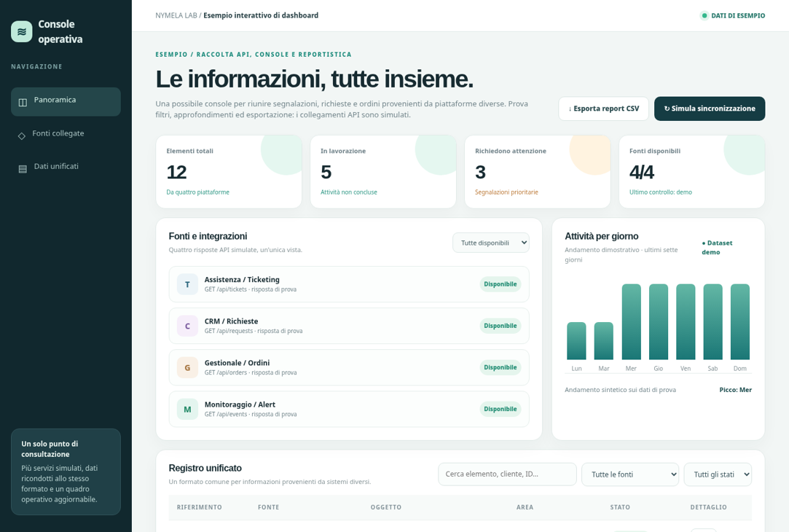Click the green dot beside DATI DI ESEMPIO
Screen dimensions: 789x532
click(704, 15)
